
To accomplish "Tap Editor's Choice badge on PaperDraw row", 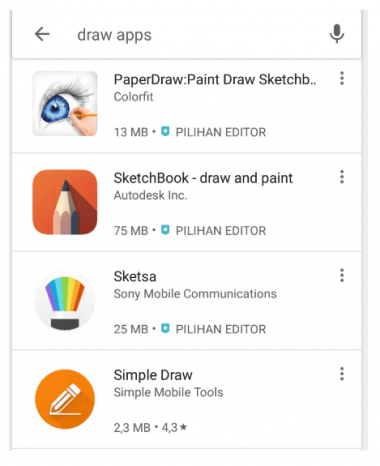I will (x=213, y=132).
